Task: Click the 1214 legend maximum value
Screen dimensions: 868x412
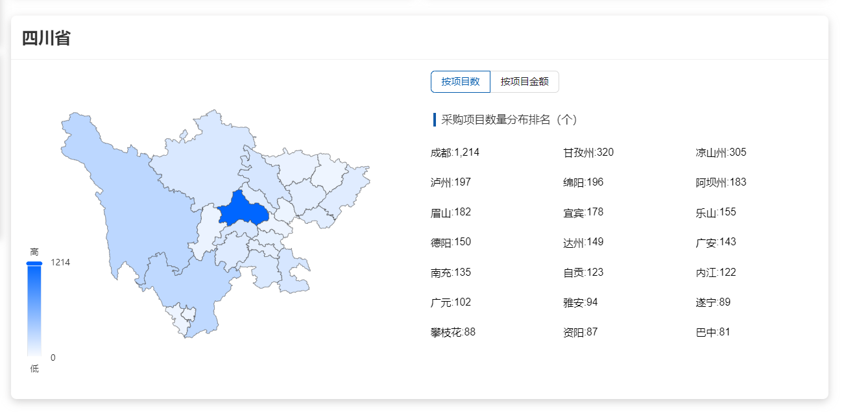Action: 60,263
